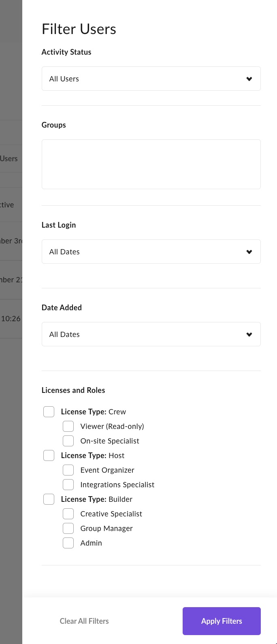Tick the On-site Specialist checkbox
277x644 pixels.
pyautogui.click(x=68, y=441)
